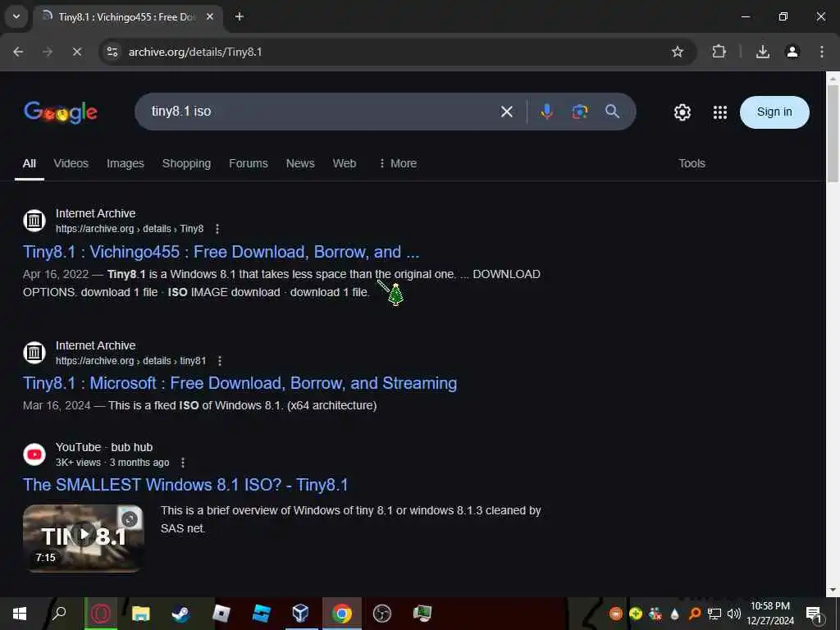Play the Tiny 8.1 video thumbnail
The width and height of the screenshot is (840, 630).
click(x=83, y=538)
